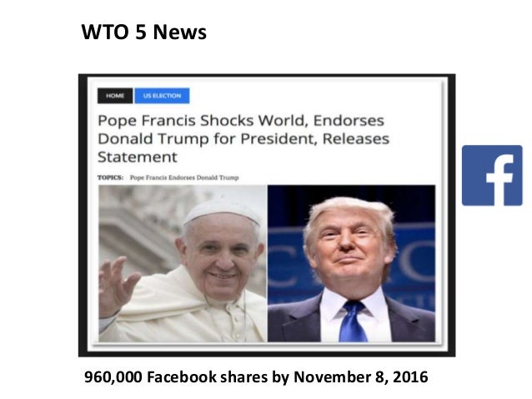Click the blue necktie in the right photo
The height and width of the screenshot is (399, 532).
coord(353,322)
